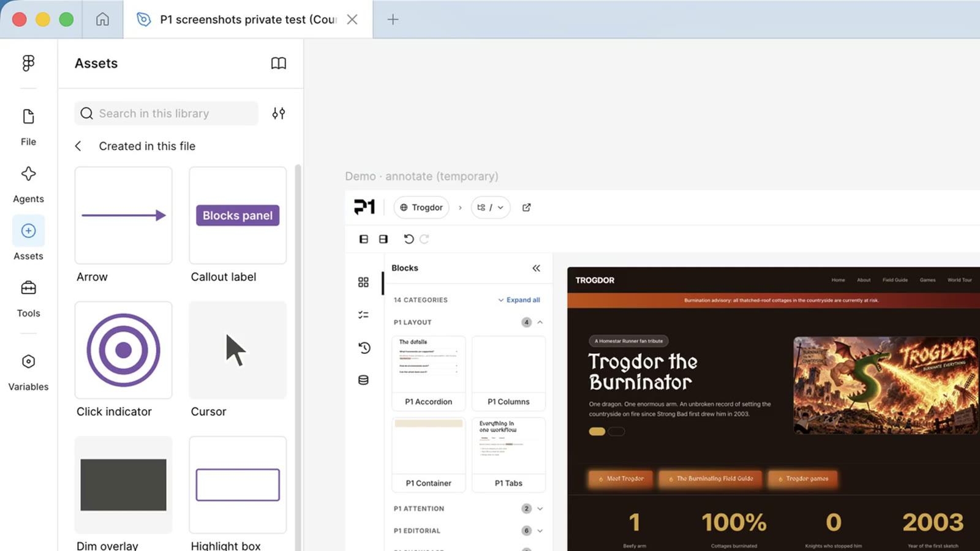Open the File section in sidebar
Viewport: 980px width, 551px height.
click(x=28, y=127)
